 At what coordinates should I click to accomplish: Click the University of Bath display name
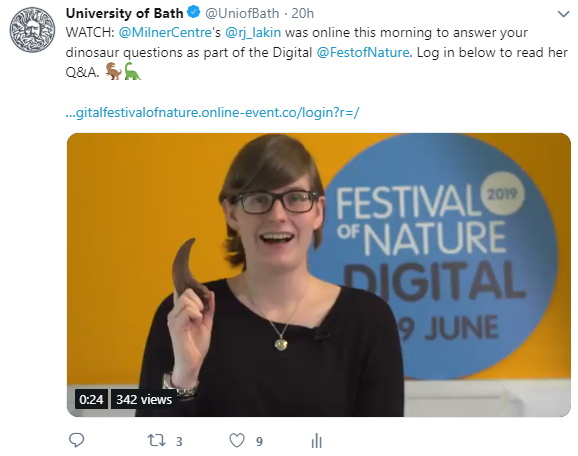click(124, 13)
